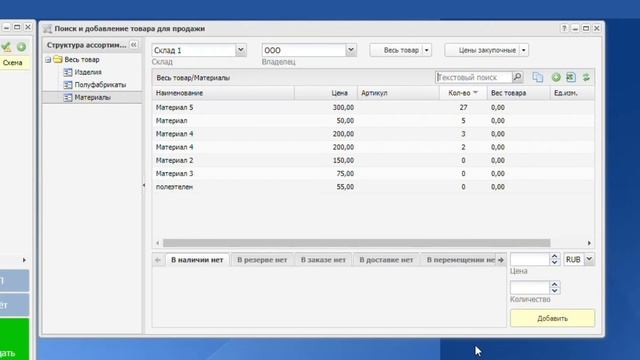
Task: Click the quantity cell showing 27
Action: (x=463, y=107)
